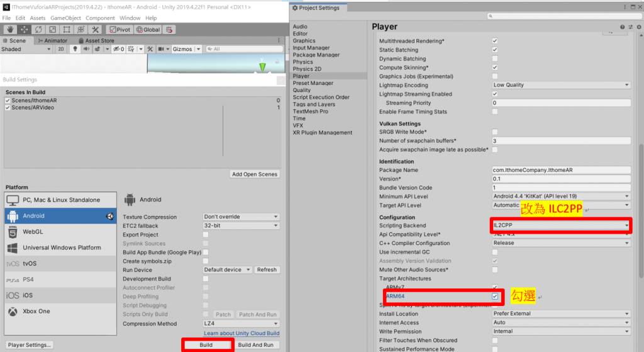Click the Build button
This screenshot has width=644, height=352.
click(x=206, y=345)
